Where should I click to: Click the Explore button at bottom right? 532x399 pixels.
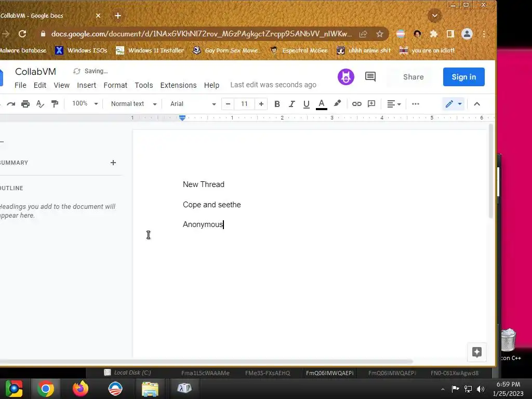click(477, 352)
